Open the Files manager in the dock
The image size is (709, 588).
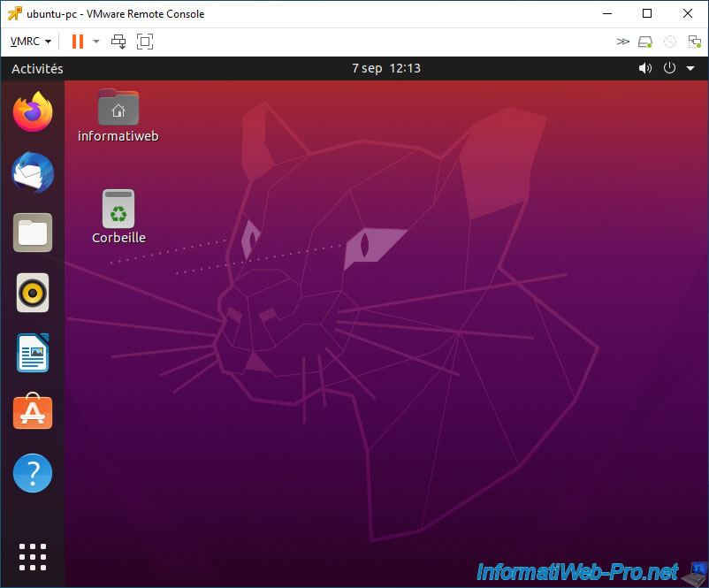(33, 233)
